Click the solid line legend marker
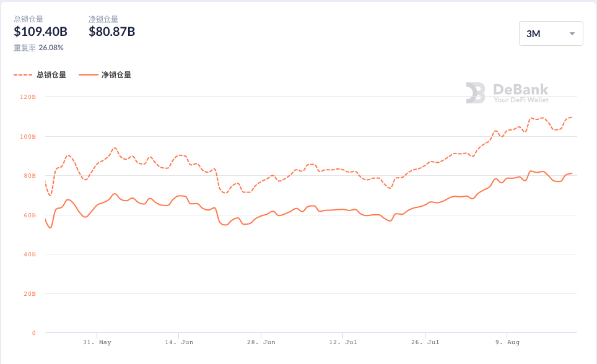The image size is (597, 364). [88, 75]
